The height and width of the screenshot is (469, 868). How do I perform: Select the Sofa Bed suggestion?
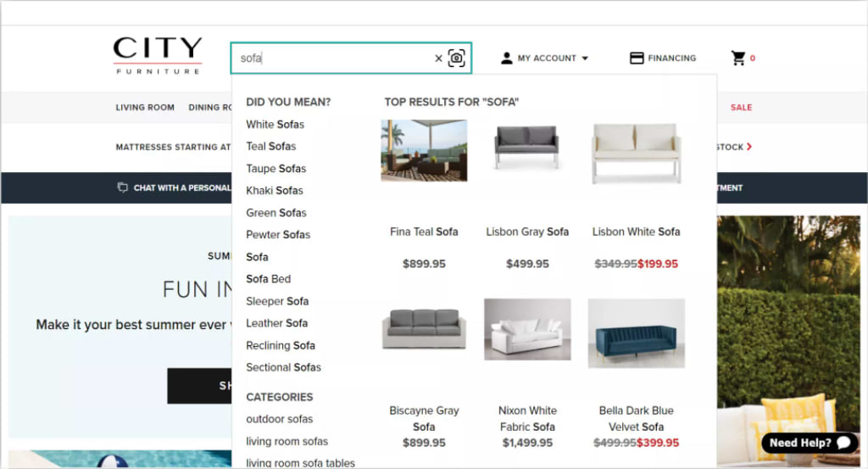pyautogui.click(x=269, y=279)
